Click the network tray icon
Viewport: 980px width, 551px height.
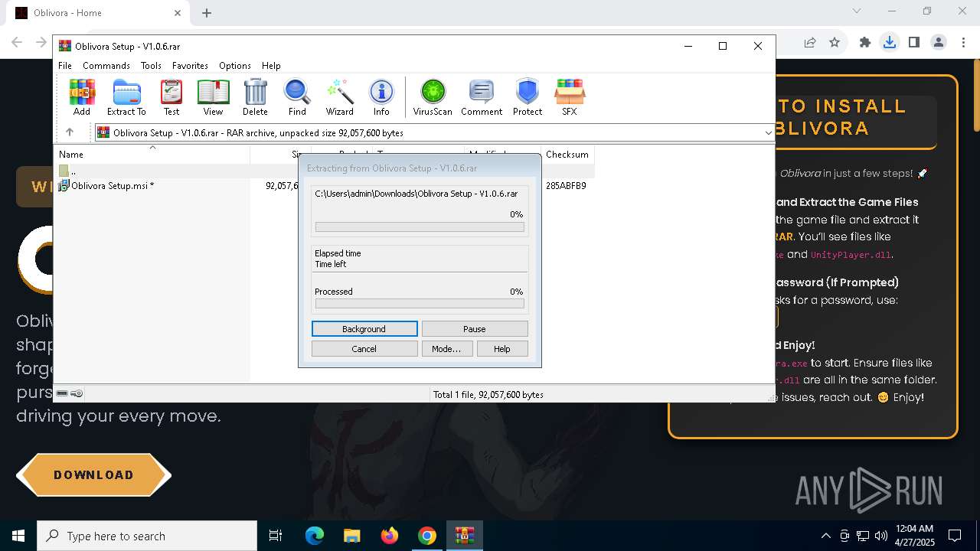coord(863,536)
